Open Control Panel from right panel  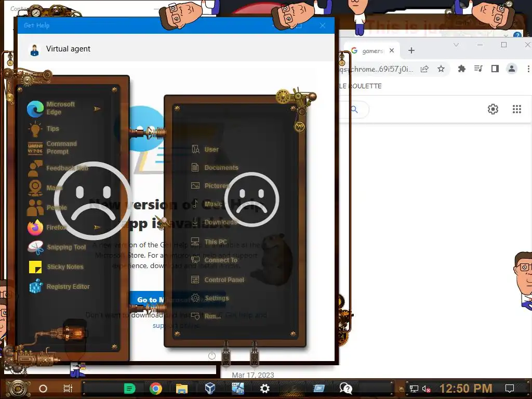click(218, 280)
